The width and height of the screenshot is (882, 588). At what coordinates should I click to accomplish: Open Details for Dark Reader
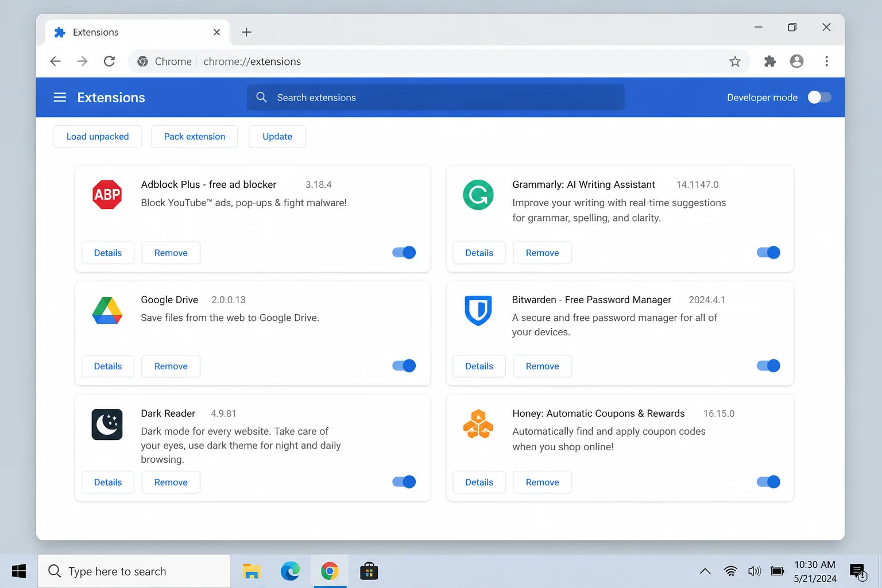coord(108,482)
